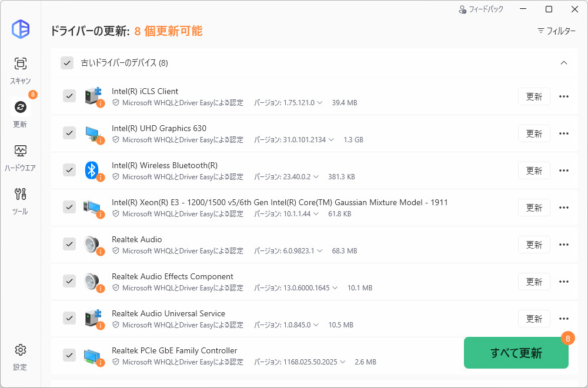Open more options for Intel(R) iCLS Client
This screenshot has width=588, height=388.
coord(564,97)
